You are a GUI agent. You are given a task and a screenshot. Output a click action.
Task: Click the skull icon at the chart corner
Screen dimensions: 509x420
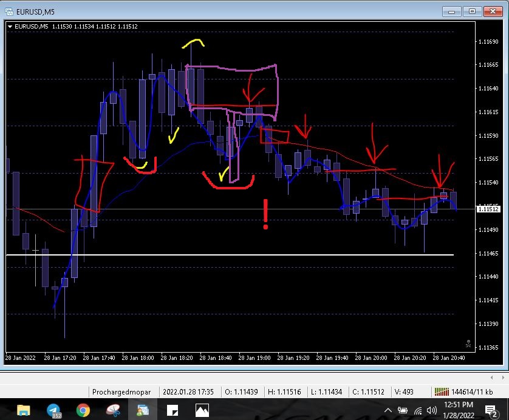pyautogui.click(x=468, y=344)
